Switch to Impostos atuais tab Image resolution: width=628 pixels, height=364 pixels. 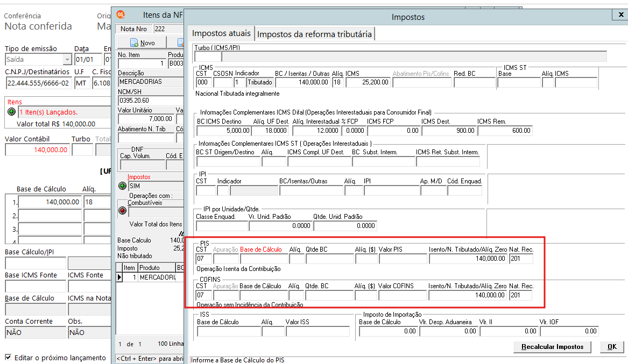tap(222, 33)
